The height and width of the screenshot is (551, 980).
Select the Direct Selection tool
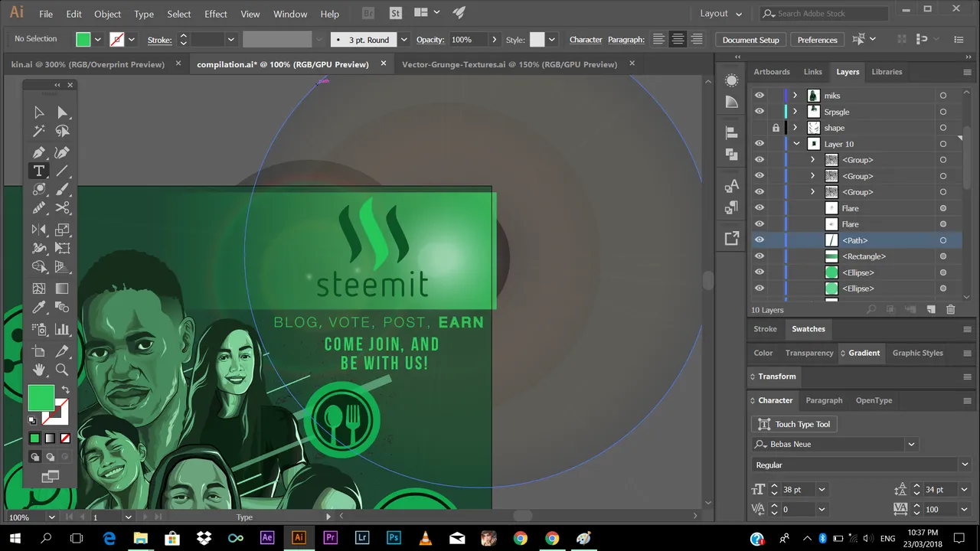coord(62,112)
